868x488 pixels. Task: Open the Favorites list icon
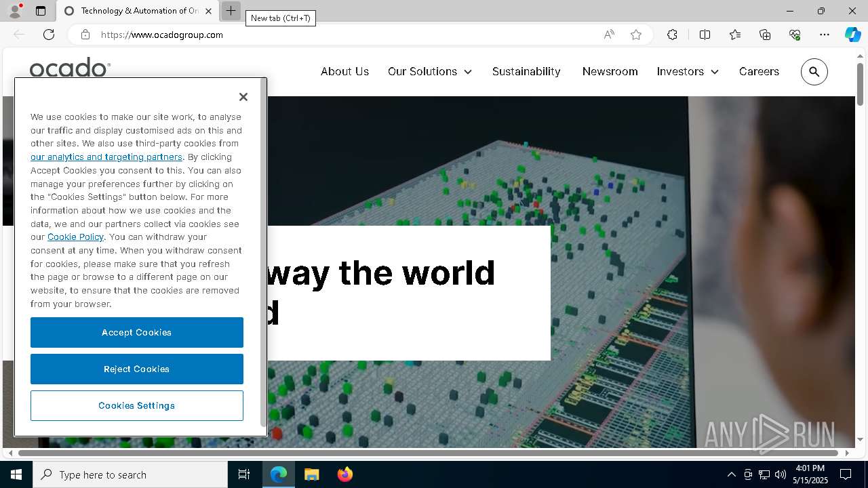[735, 35]
